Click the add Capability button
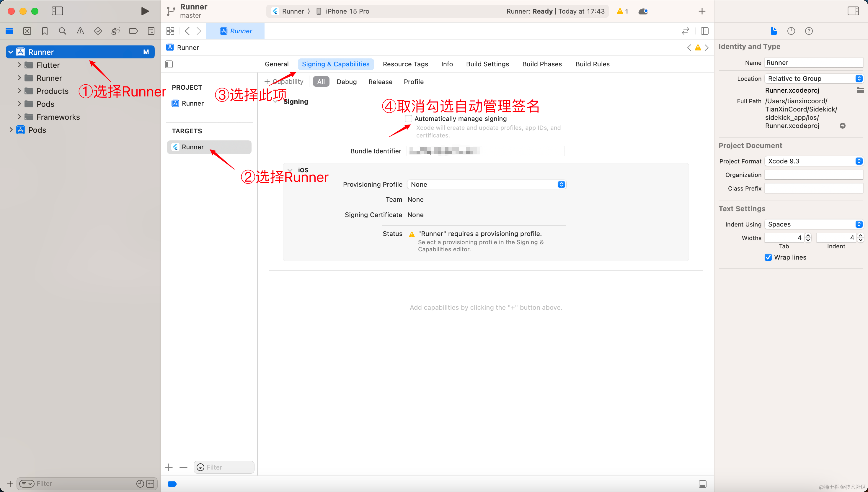The image size is (868, 492). pos(284,82)
